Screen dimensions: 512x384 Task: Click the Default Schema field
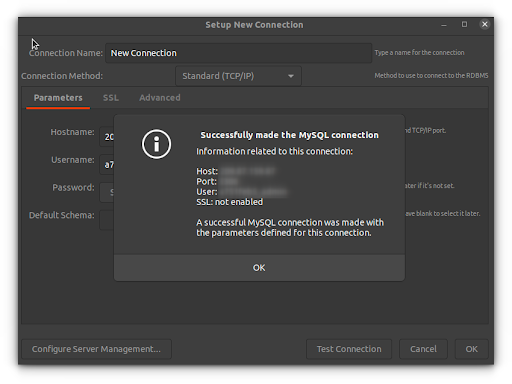(x=107, y=220)
